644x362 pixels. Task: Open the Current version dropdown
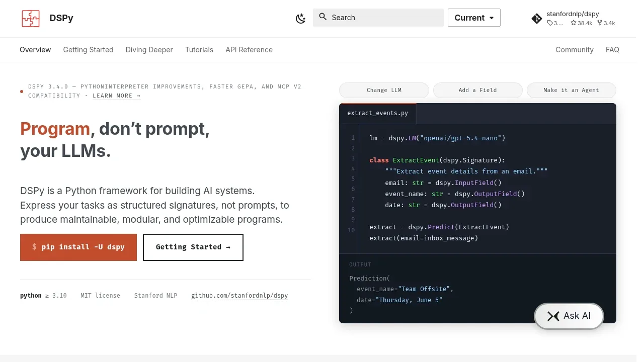(x=474, y=18)
